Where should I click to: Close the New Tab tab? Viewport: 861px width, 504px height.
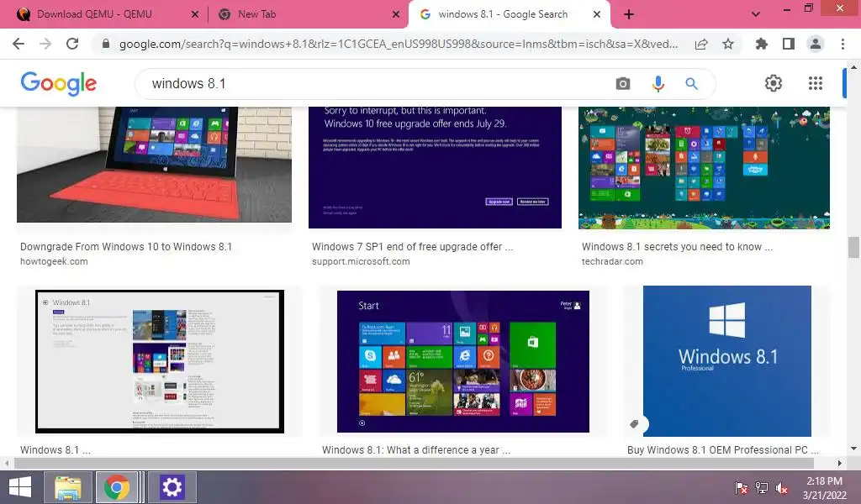click(396, 15)
